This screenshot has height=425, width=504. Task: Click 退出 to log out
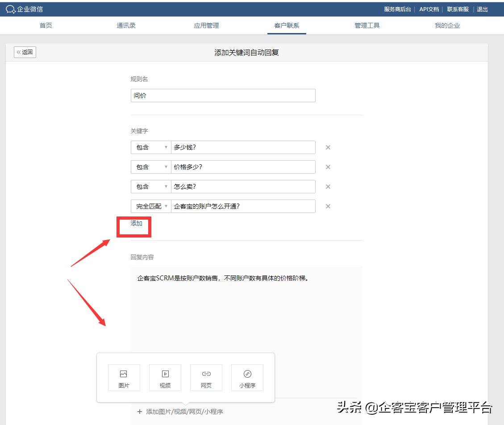(482, 9)
